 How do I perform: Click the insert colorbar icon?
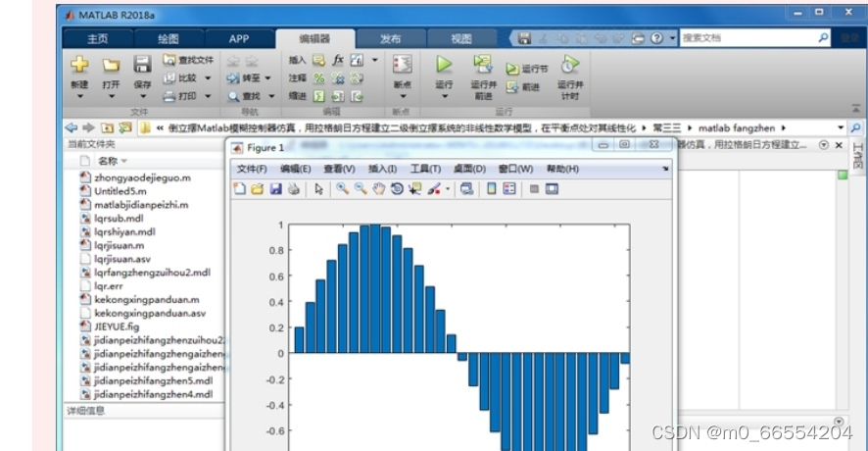[492, 189]
